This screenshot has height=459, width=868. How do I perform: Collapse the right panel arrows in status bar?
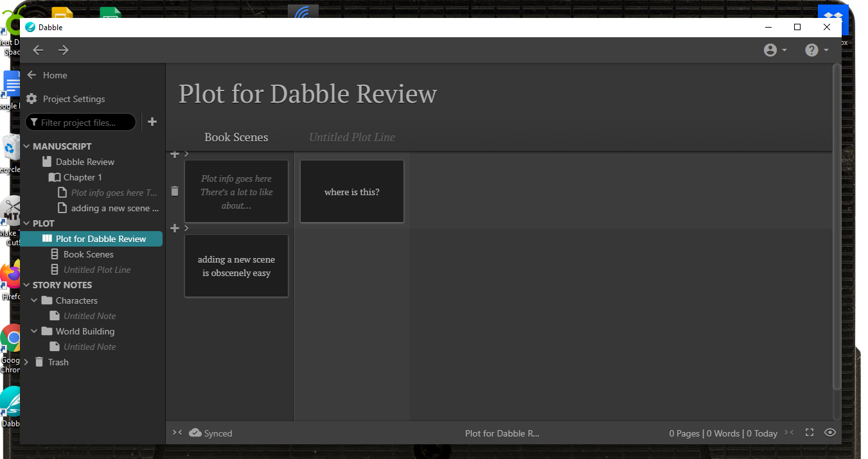[789, 433]
